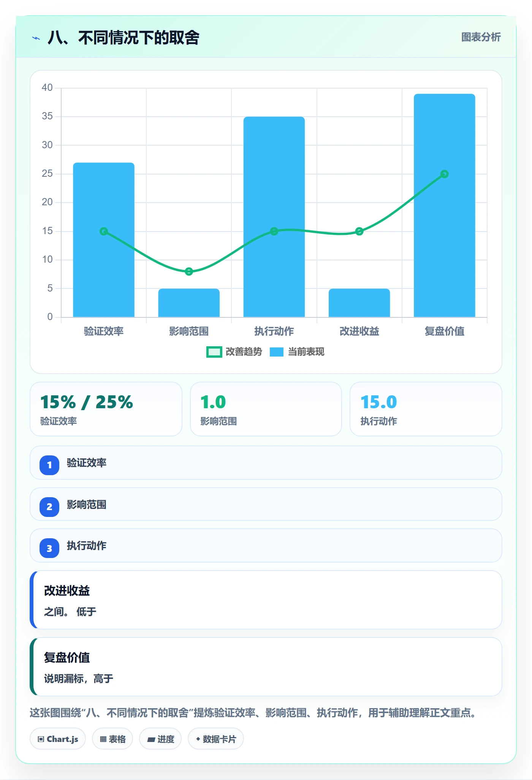Select the 1.0 影响范围 card
This screenshot has width=532, height=780.
266,409
